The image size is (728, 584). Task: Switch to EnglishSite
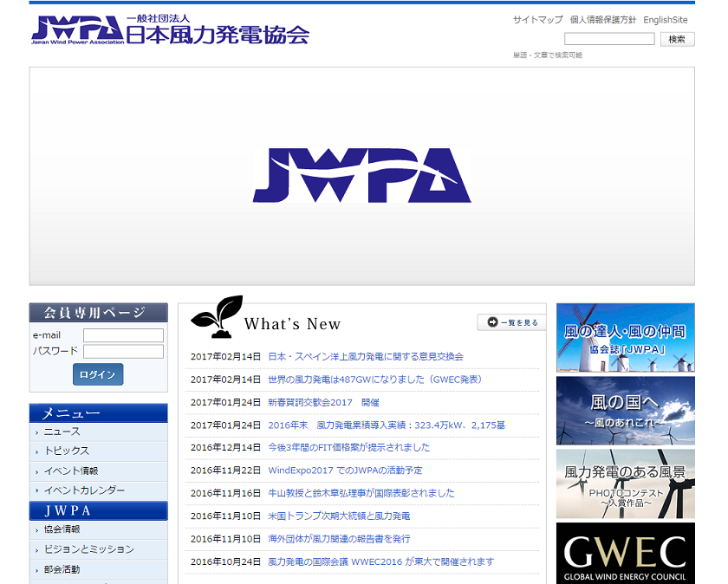click(x=665, y=20)
